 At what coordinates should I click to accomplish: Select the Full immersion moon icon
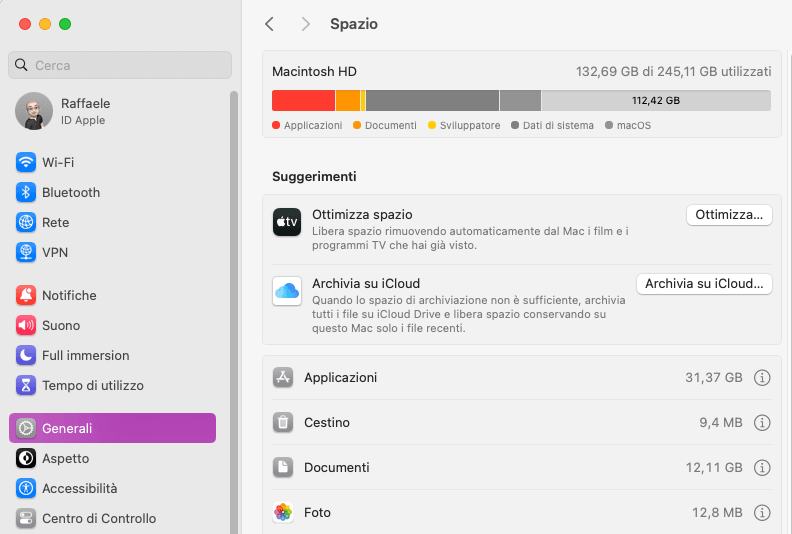tap(26, 355)
